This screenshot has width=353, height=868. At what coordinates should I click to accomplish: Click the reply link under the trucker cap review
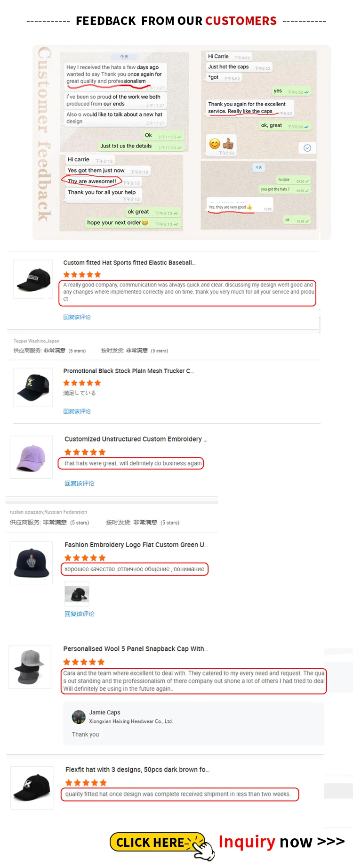[x=77, y=411]
